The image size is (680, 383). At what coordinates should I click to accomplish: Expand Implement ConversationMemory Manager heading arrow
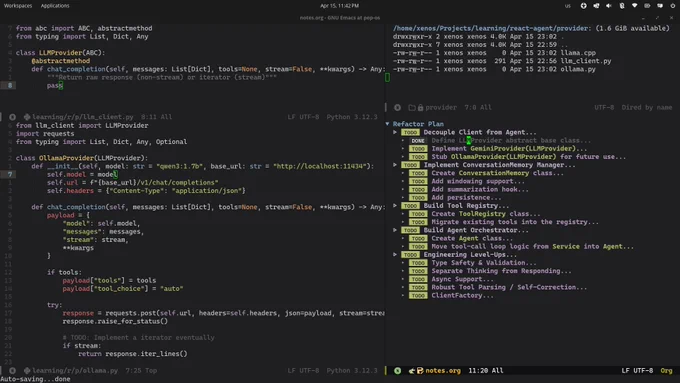click(x=395, y=164)
